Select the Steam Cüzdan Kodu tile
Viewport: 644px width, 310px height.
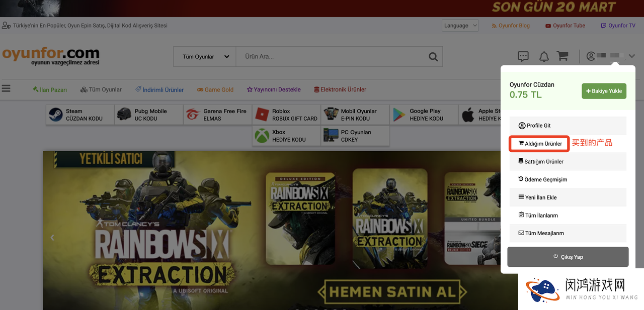pos(80,115)
